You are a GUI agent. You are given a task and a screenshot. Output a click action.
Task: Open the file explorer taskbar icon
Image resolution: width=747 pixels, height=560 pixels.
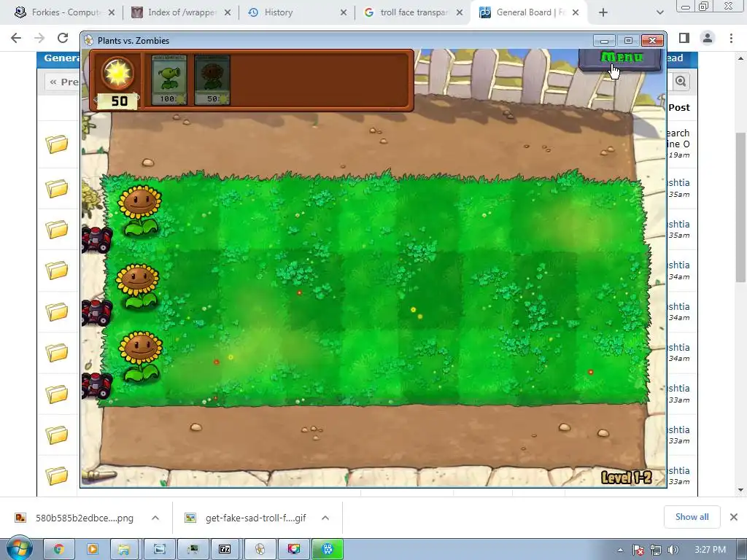point(124,550)
